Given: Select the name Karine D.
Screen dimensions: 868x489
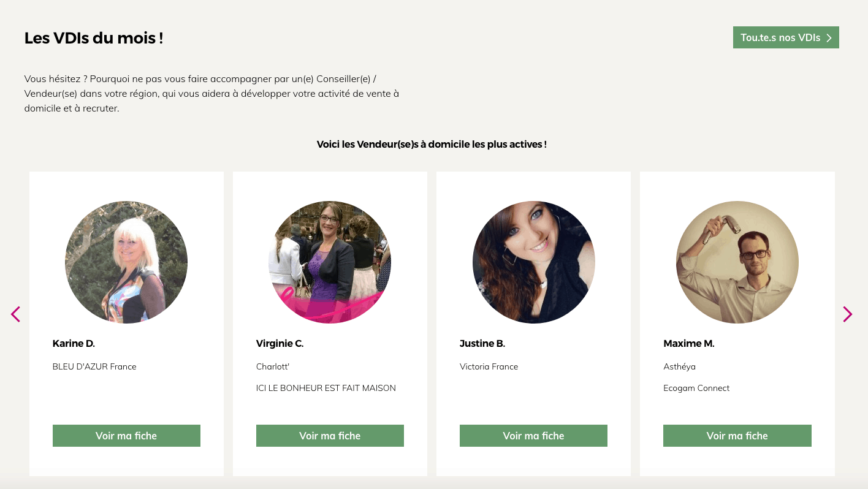Looking at the screenshot, I should pos(74,344).
